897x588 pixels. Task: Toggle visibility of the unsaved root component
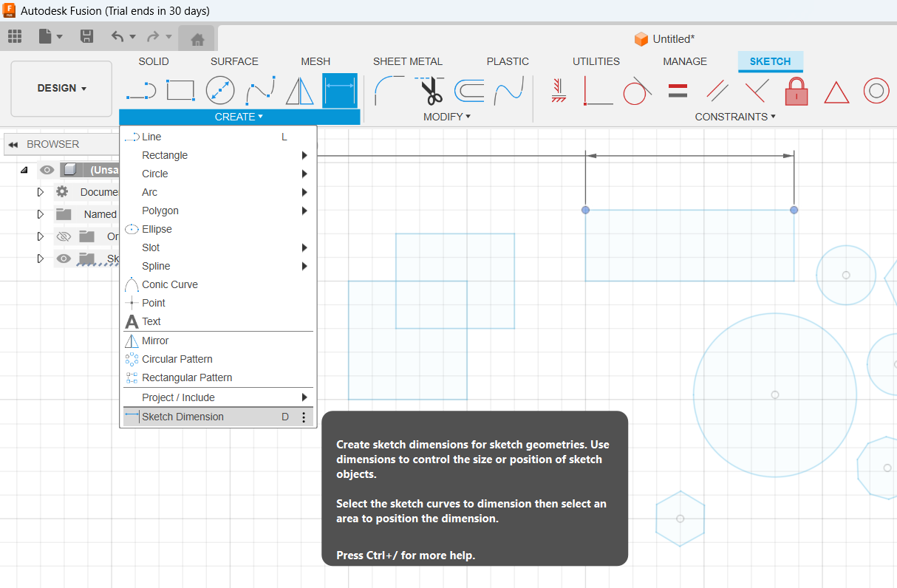pos(47,170)
